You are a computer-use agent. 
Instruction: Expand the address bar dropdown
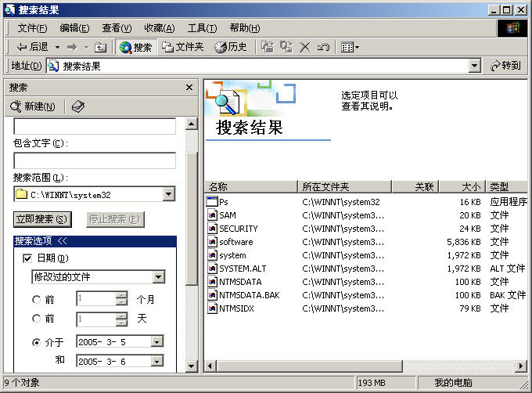point(475,66)
